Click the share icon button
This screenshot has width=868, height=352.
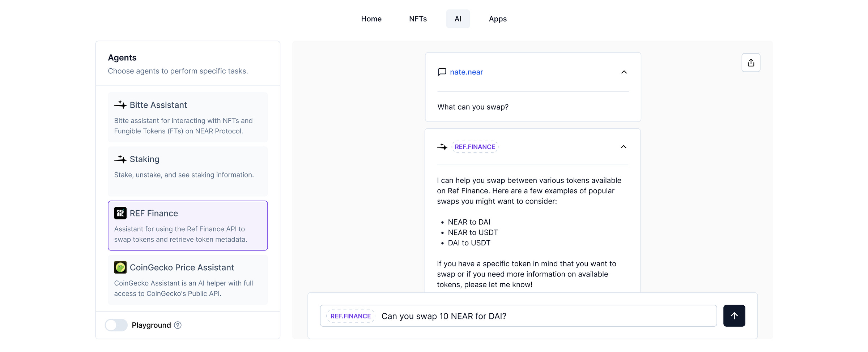tap(751, 63)
